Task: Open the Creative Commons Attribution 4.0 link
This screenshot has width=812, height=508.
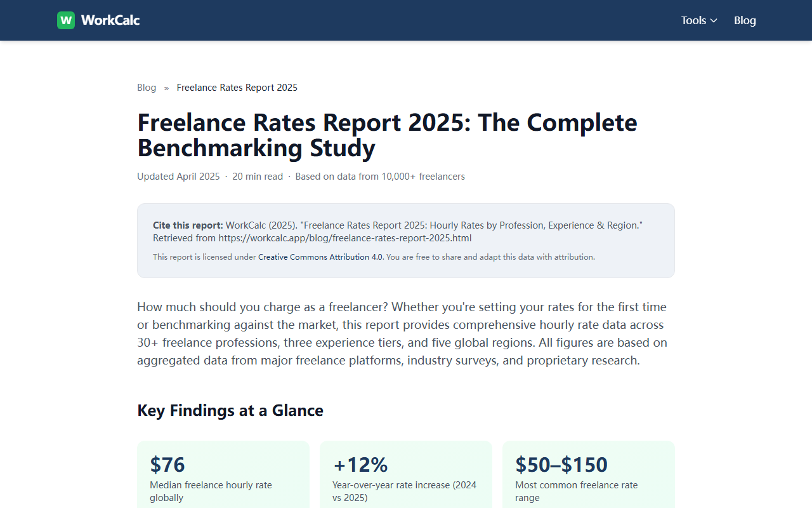Action: coord(320,257)
